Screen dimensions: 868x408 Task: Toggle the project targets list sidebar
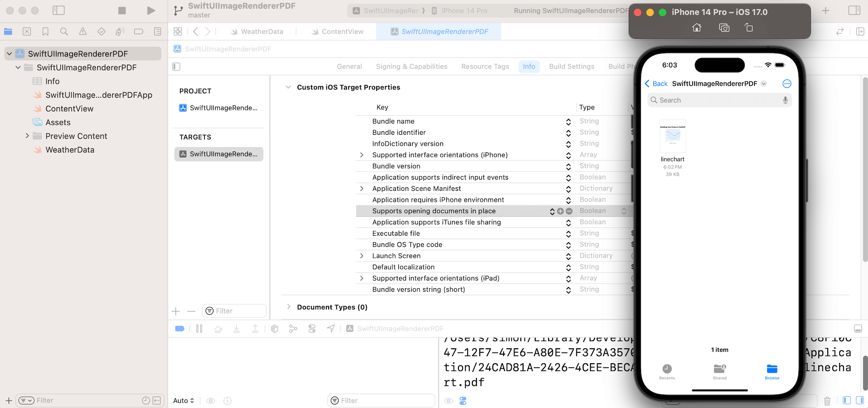pyautogui.click(x=176, y=67)
